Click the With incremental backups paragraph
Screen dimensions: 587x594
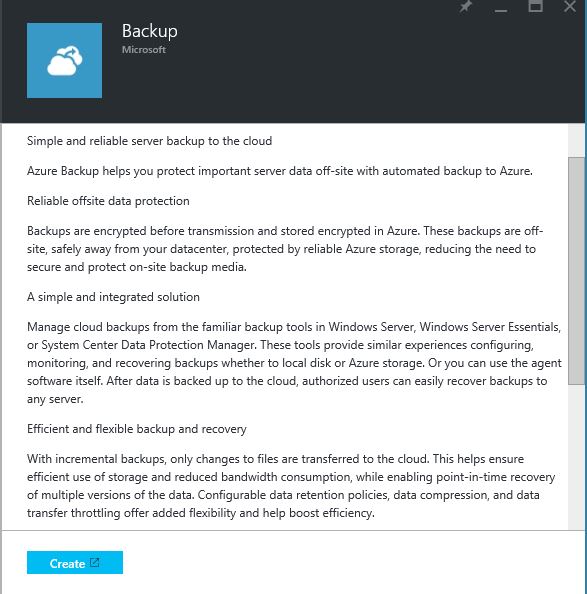[x=291, y=486]
